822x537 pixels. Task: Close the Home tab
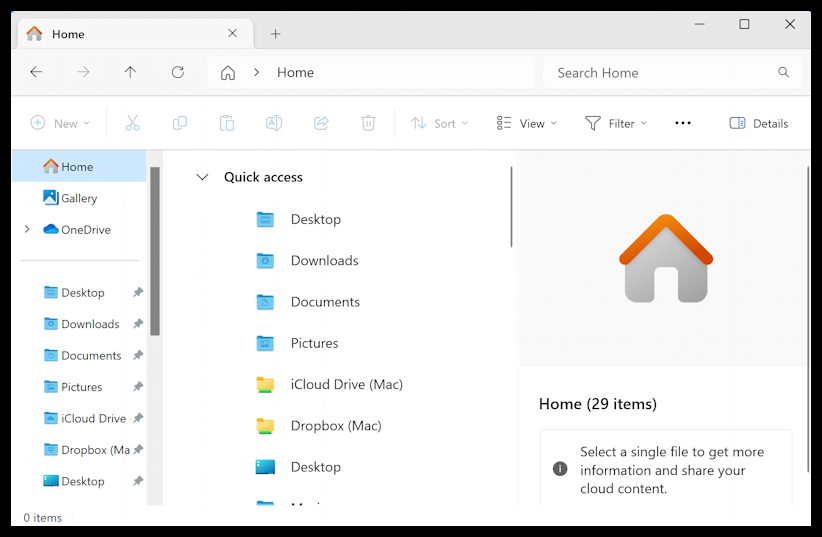(x=232, y=34)
